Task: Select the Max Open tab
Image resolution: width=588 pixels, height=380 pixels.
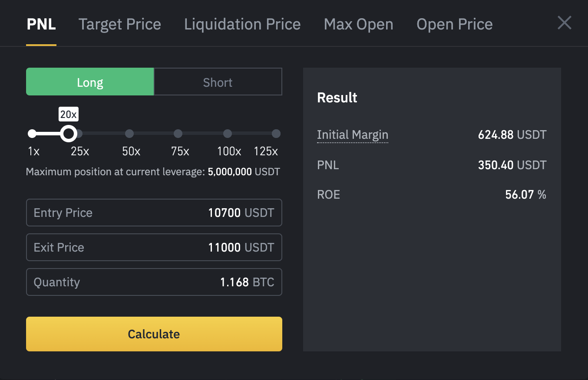Action: coord(358,24)
